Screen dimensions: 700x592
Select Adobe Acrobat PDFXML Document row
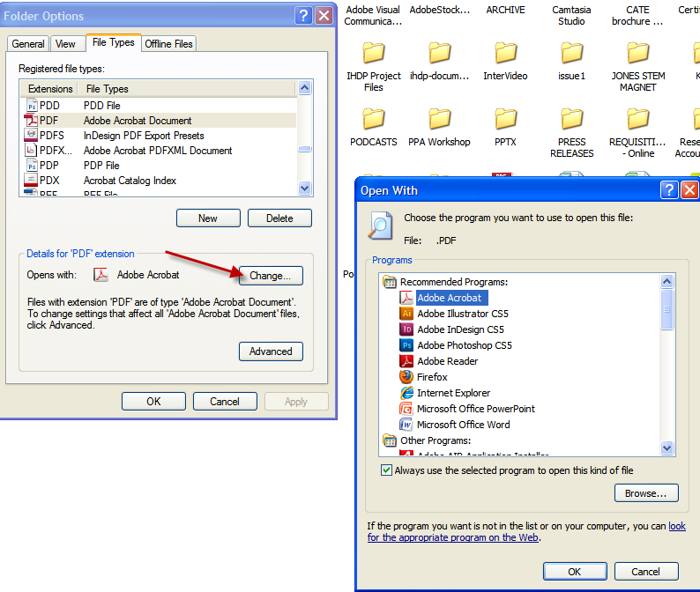158,151
